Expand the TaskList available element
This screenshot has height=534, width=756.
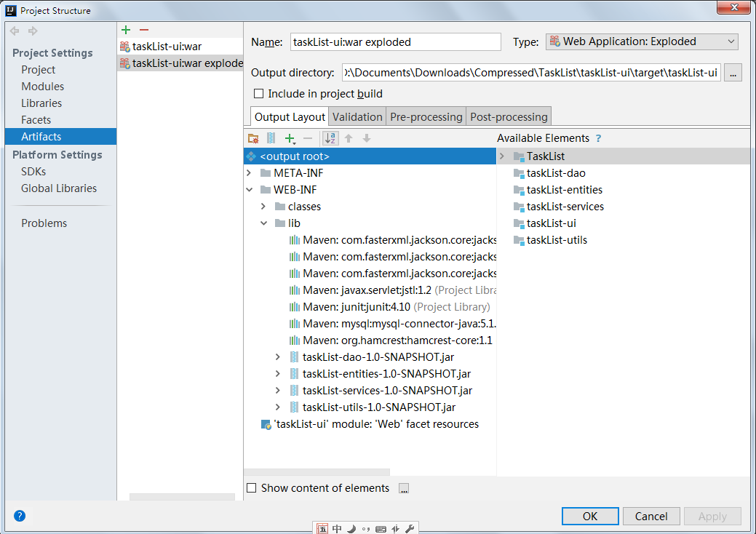502,156
